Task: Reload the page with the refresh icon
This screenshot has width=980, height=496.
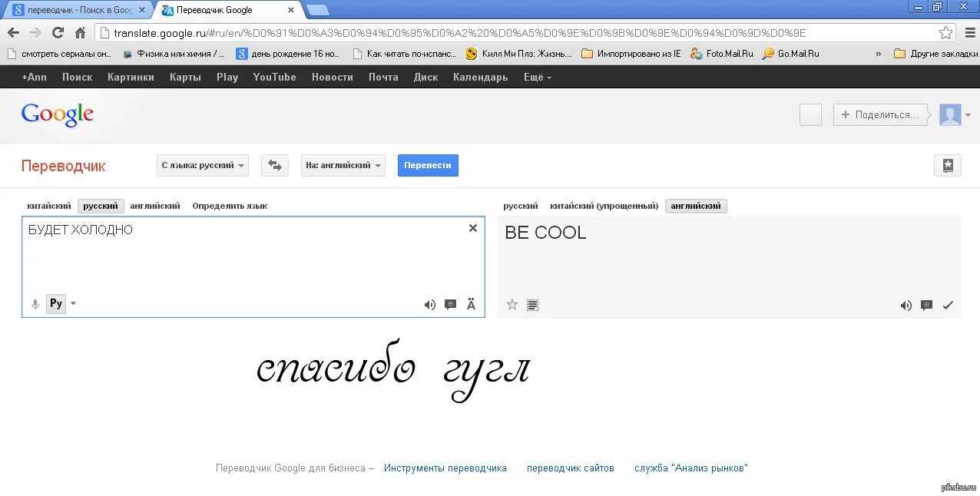Action: pos(58,33)
